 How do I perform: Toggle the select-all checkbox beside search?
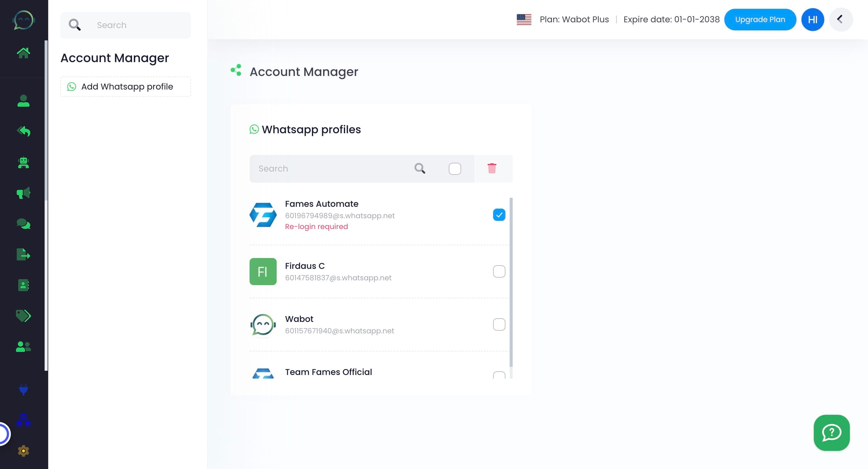point(454,169)
